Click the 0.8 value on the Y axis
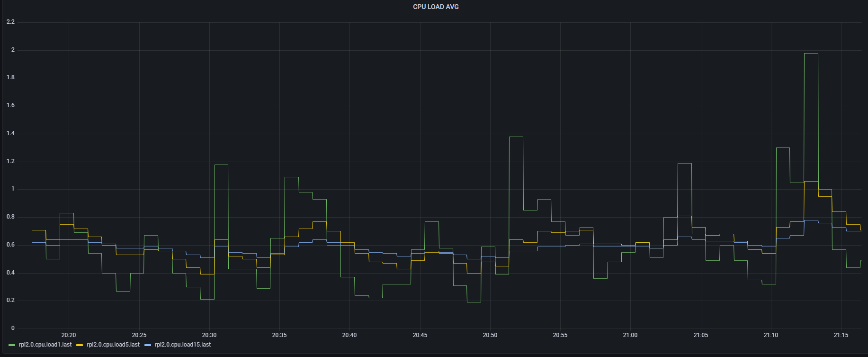 10,217
